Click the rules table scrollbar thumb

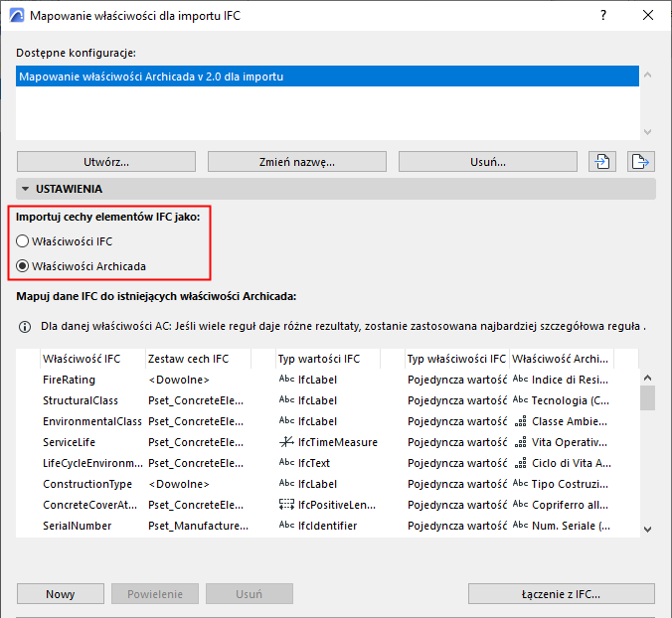(x=647, y=397)
